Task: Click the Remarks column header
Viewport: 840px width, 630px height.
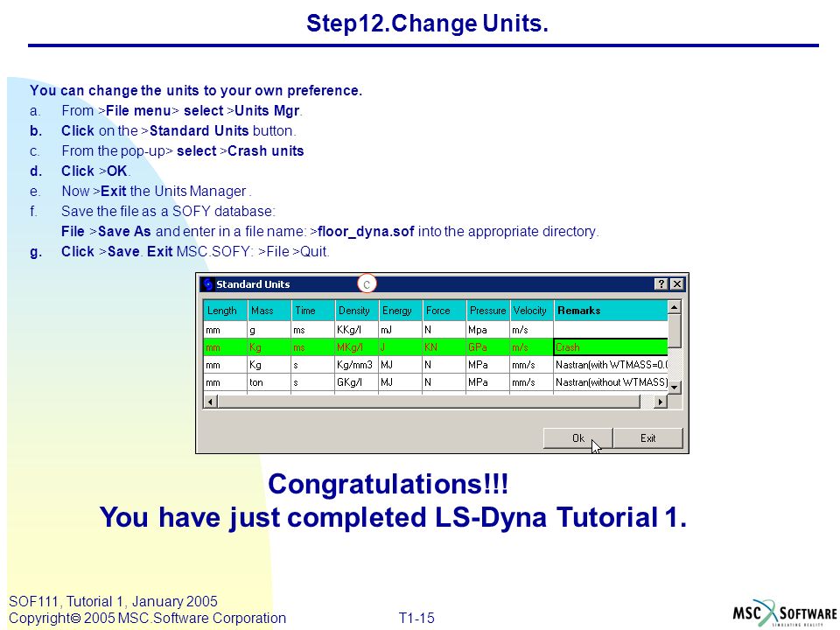Action: tap(611, 311)
